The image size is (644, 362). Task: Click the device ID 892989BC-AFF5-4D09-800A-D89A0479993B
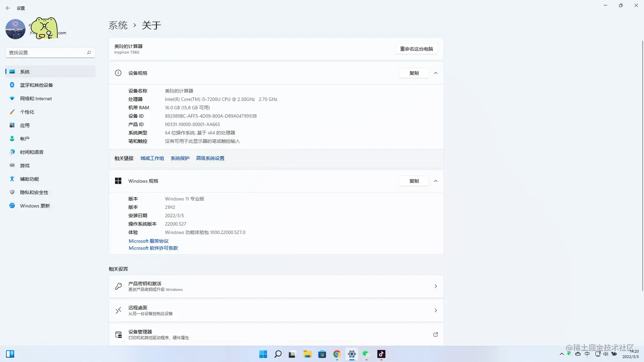click(x=211, y=116)
